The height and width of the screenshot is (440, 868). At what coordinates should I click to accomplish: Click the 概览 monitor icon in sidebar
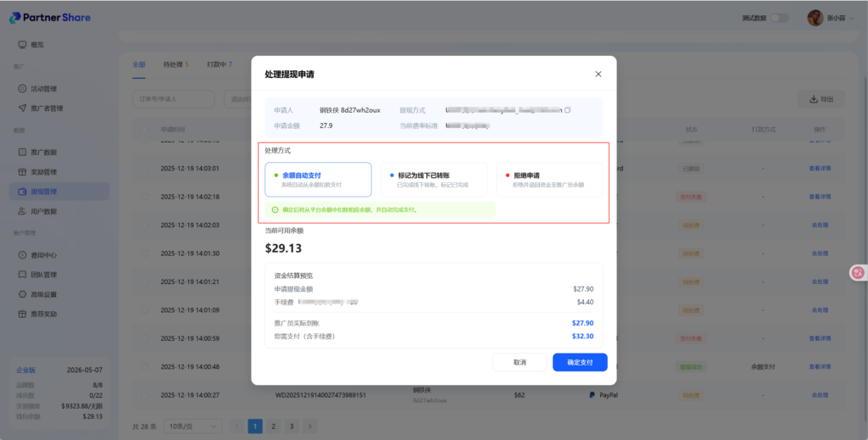[22, 44]
